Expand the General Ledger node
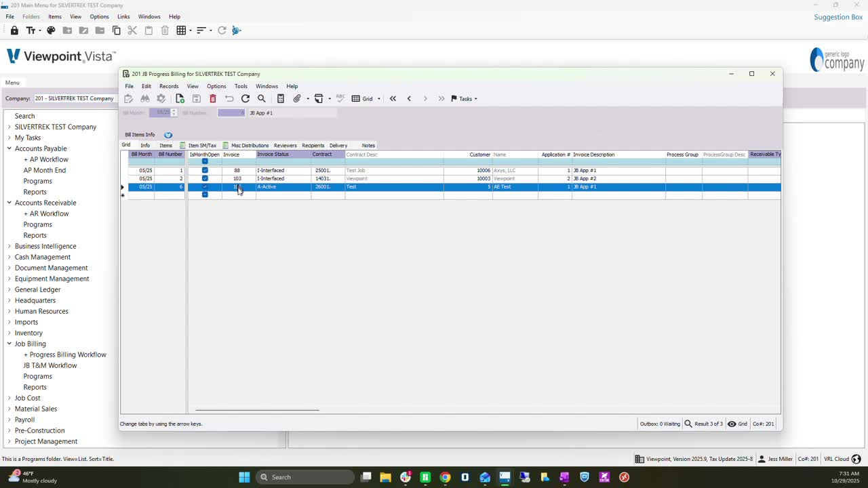868x488 pixels. (x=9, y=289)
